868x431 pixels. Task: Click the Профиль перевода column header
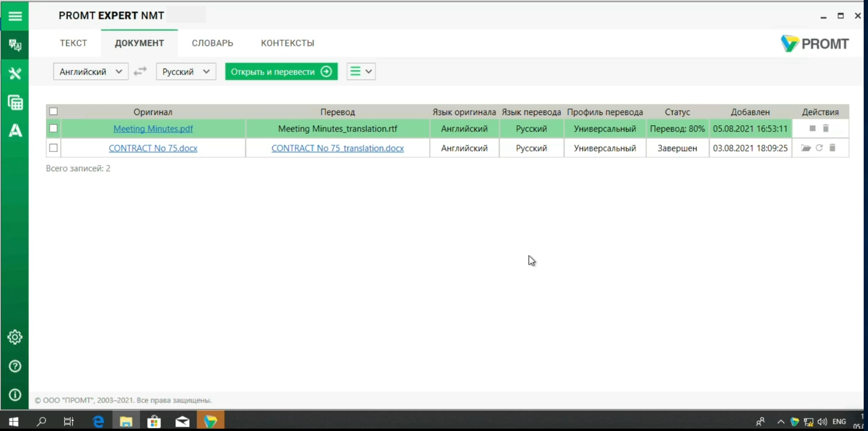tap(605, 112)
